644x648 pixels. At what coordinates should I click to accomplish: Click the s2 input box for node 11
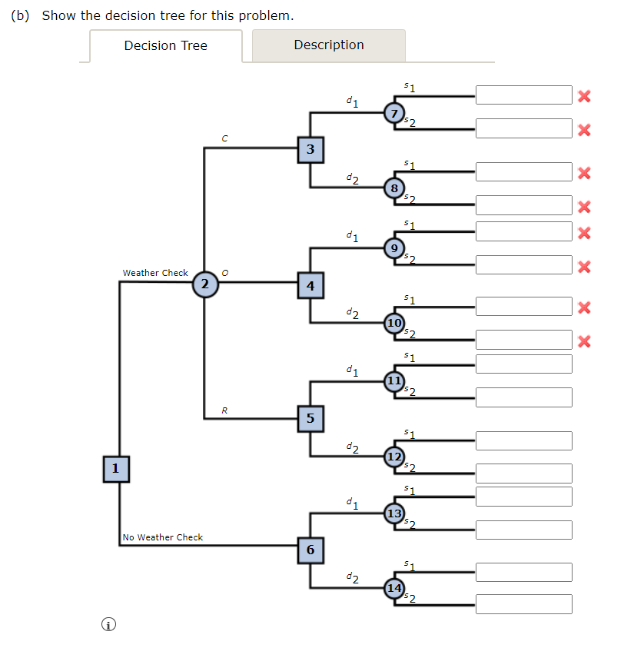pos(523,397)
